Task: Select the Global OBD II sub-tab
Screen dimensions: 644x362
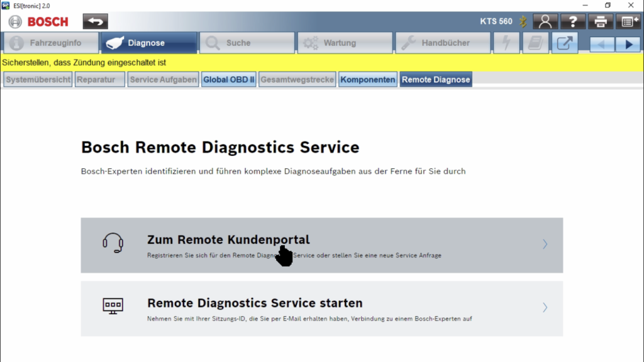Action: click(229, 80)
